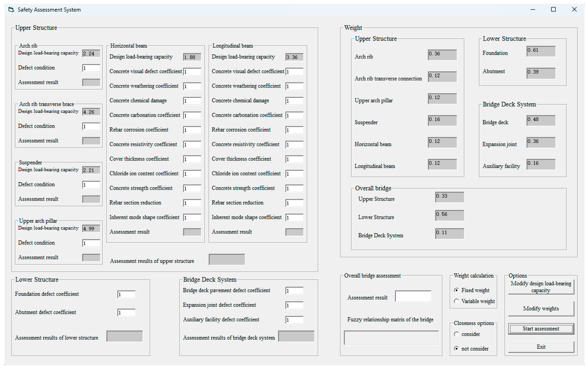
Task: Choose the consider closeness option
Action: coord(456,334)
